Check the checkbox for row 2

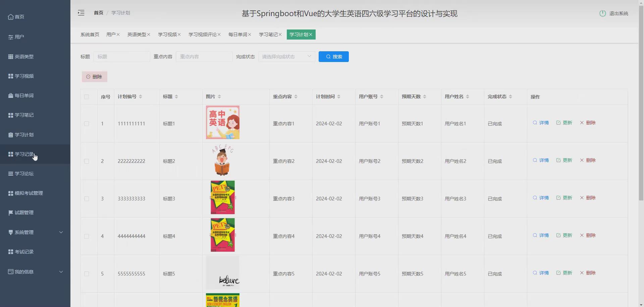coord(87,161)
